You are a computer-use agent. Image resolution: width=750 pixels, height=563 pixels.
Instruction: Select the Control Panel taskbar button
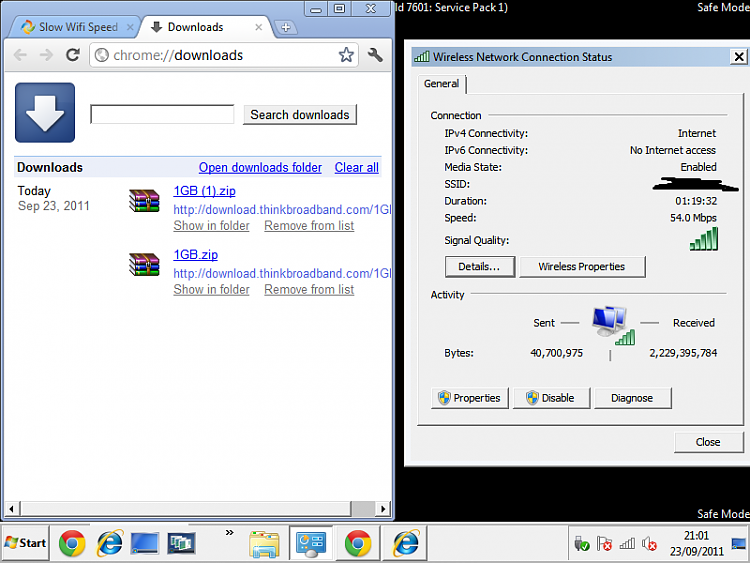(311, 543)
